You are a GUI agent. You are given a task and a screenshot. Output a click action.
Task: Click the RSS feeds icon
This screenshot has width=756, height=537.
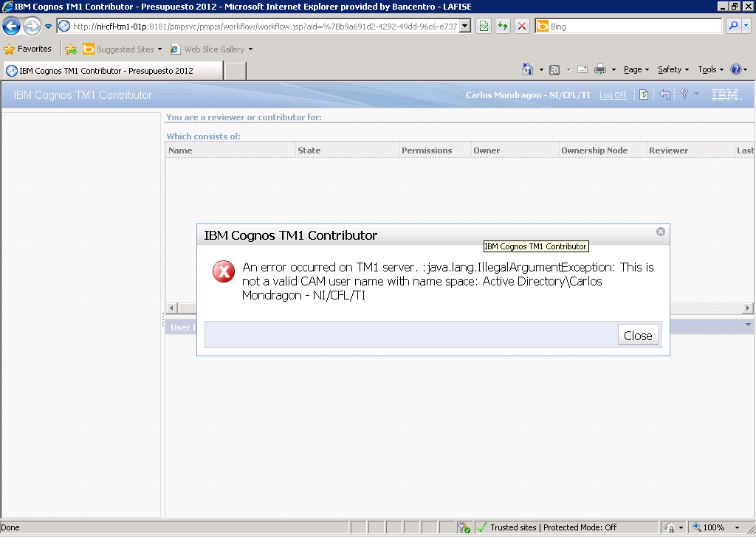click(x=554, y=70)
